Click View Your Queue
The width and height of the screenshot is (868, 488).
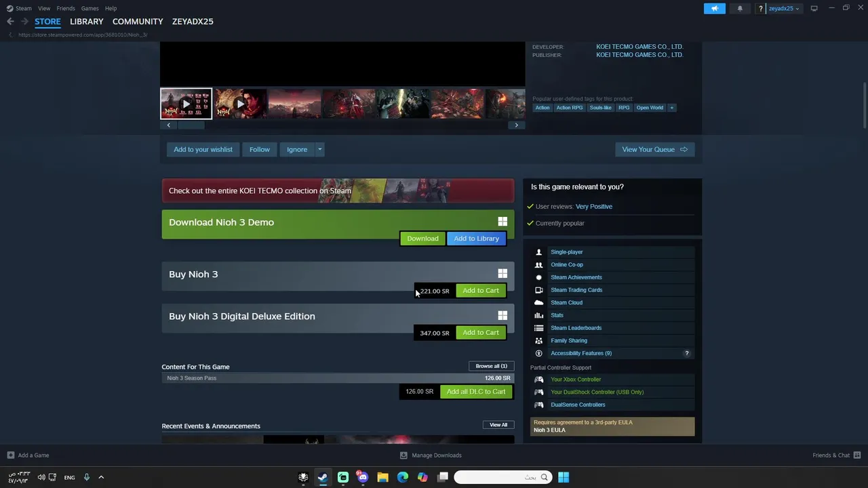tap(654, 150)
